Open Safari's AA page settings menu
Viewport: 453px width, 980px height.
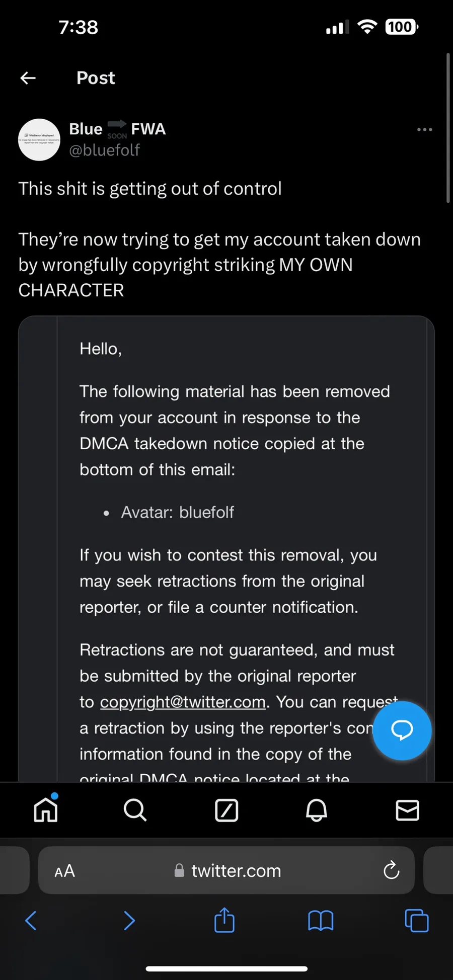pos(65,871)
